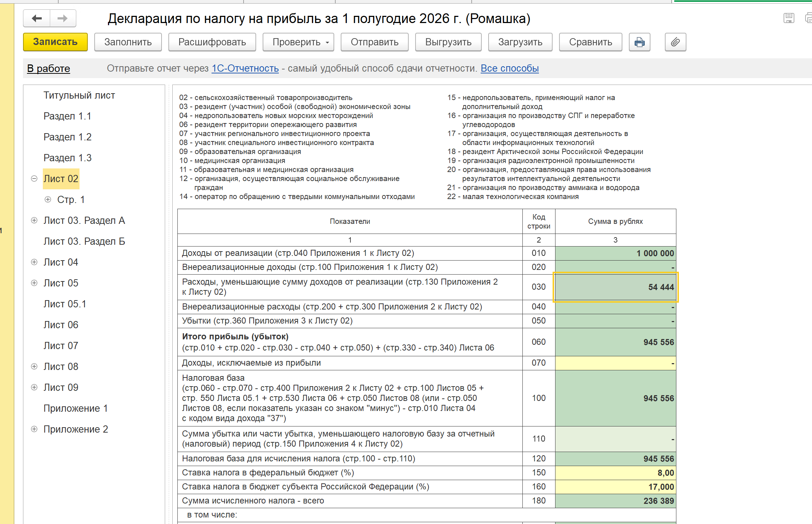Open attachments with the paperclip icon
Screen dimensions: 812x524
coord(675,42)
